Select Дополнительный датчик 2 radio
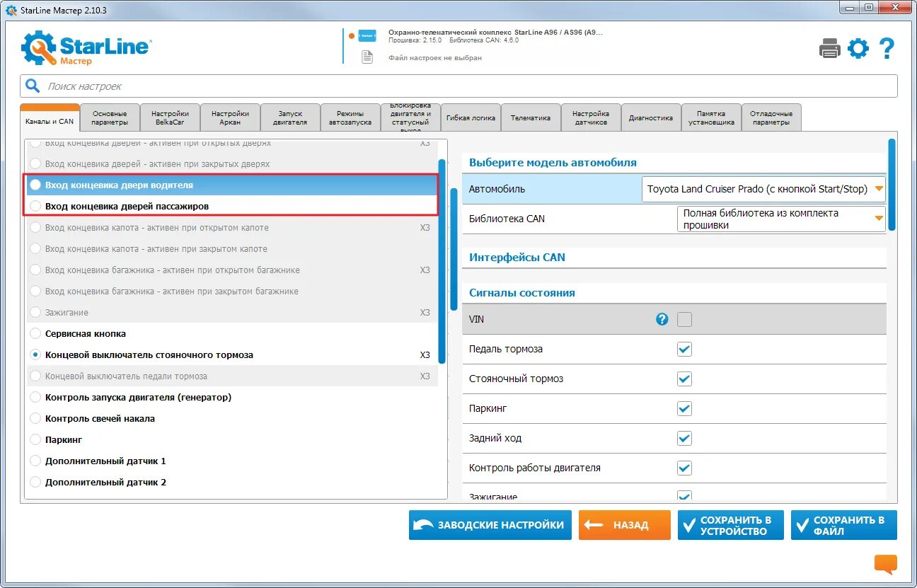917x588 pixels. tap(35, 482)
